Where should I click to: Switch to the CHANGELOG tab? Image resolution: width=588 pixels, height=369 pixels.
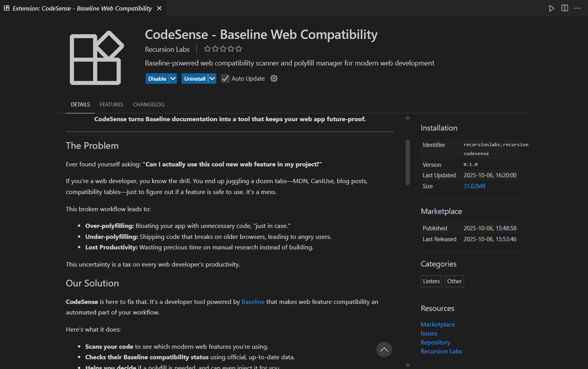point(148,104)
